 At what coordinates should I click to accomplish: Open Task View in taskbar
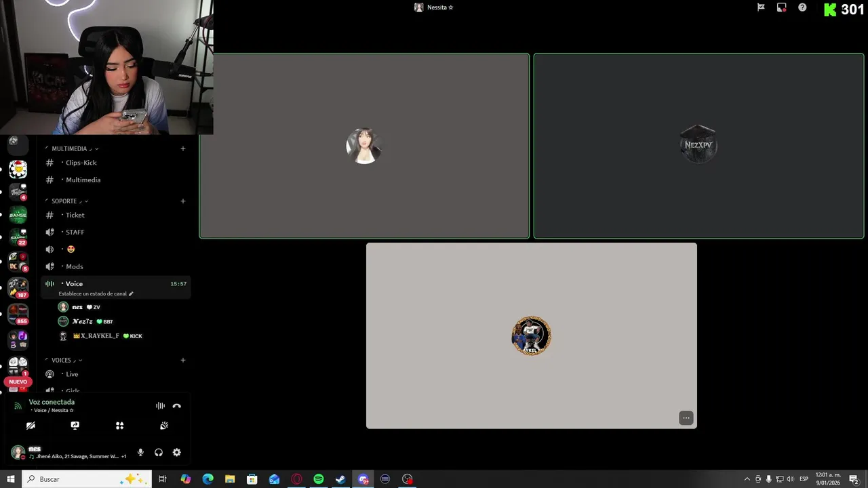coord(163,479)
